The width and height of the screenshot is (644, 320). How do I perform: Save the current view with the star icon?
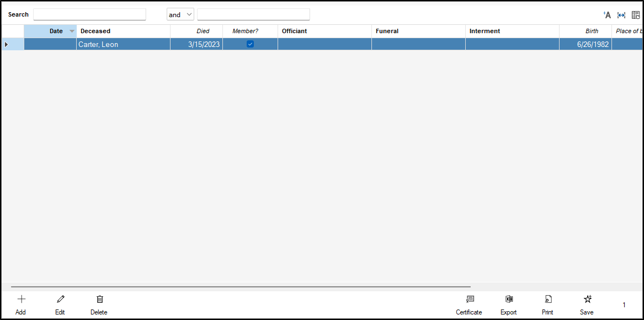click(x=587, y=305)
